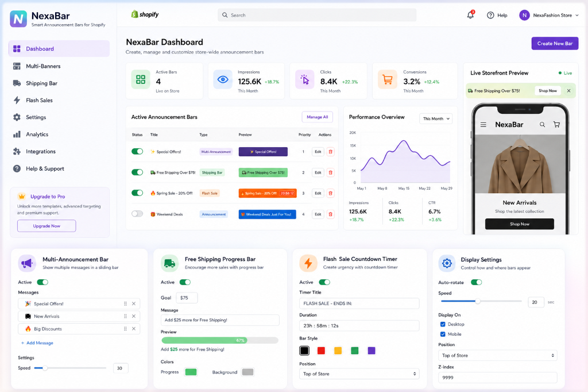Click the Free Shipping truck card icon
Image resolution: width=588 pixels, height=392 pixels.
[x=169, y=264]
